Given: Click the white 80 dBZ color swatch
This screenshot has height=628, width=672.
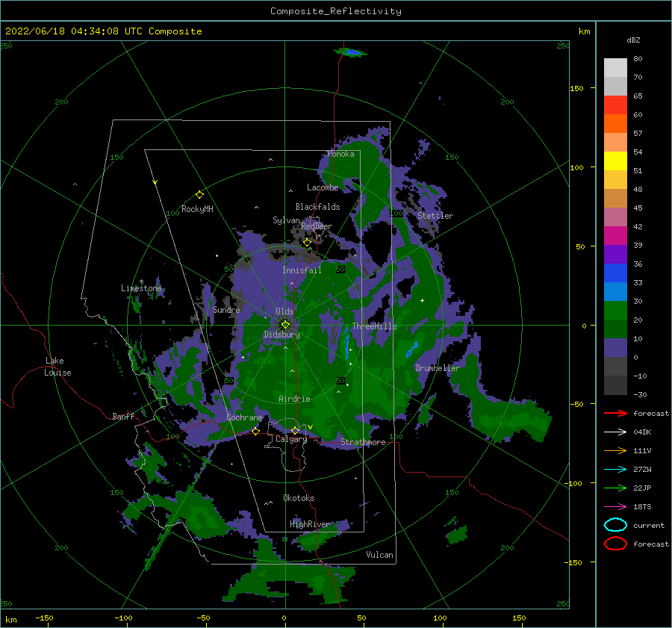Looking at the screenshot, I should click(x=615, y=68).
